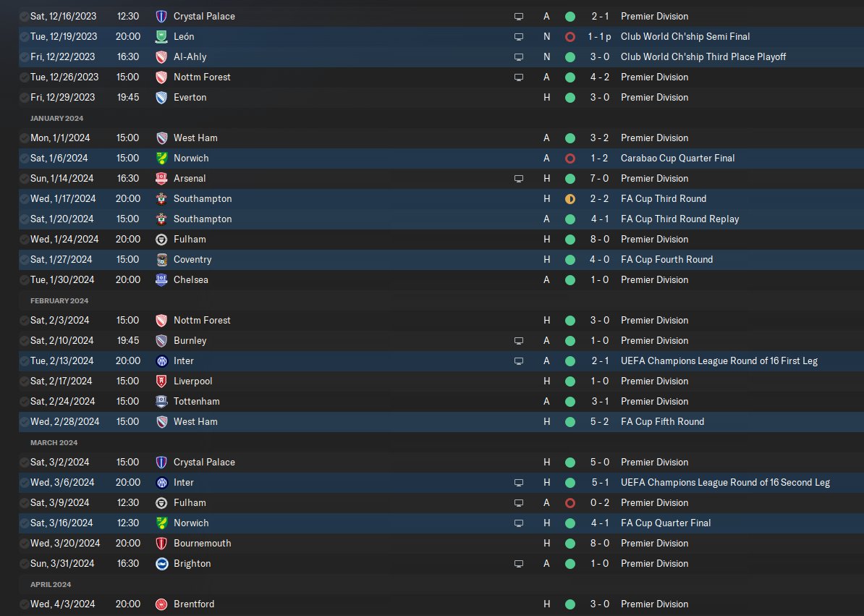Screen dimensions: 864x616
Task: Collapse the MARCH 2024 month header
Action: [x=54, y=442]
